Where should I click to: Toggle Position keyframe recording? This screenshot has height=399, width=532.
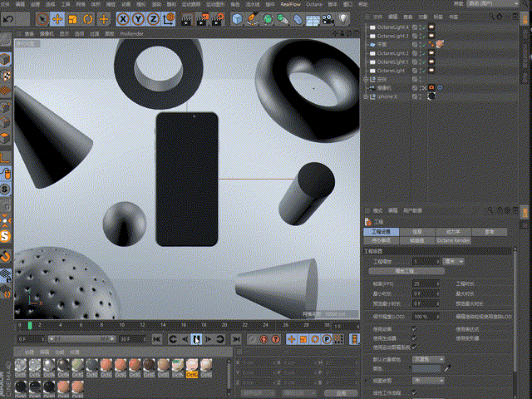tap(292, 339)
